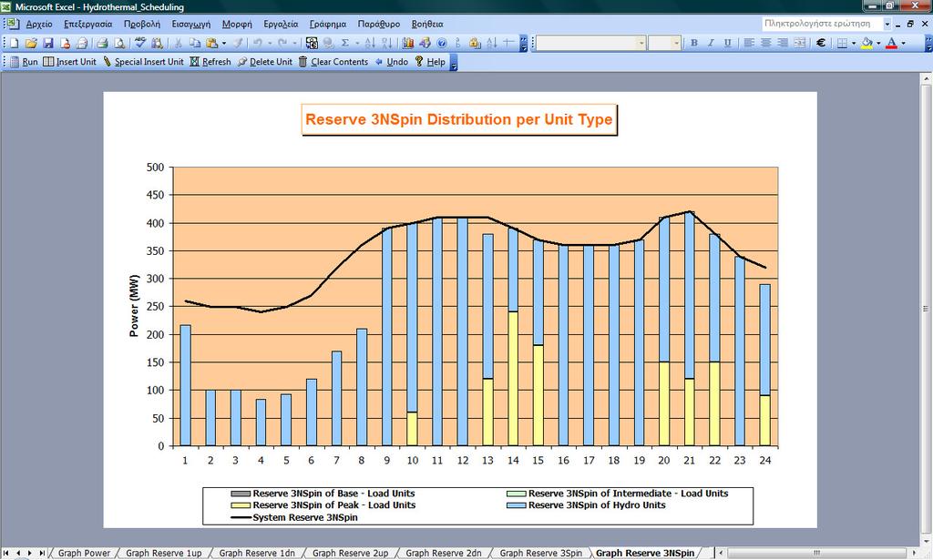Open the Παράθυρο menu
The width and height of the screenshot is (933, 560).
pos(378,25)
